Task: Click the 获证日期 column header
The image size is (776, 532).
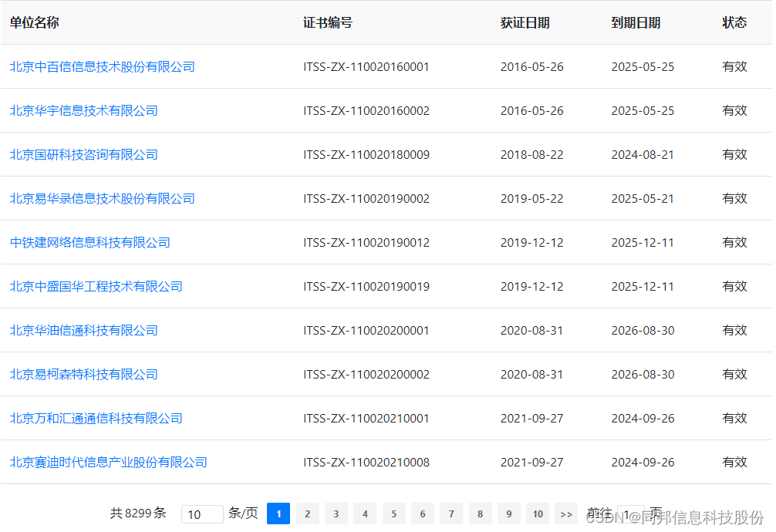Action: point(525,23)
